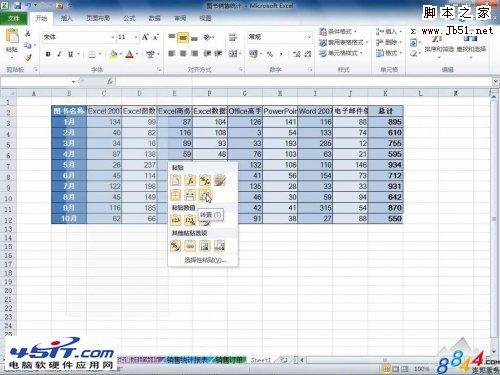The height and width of the screenshot is (375, 500).
Task: Click the AutoSum sigma icon
Action: point(413,32)
